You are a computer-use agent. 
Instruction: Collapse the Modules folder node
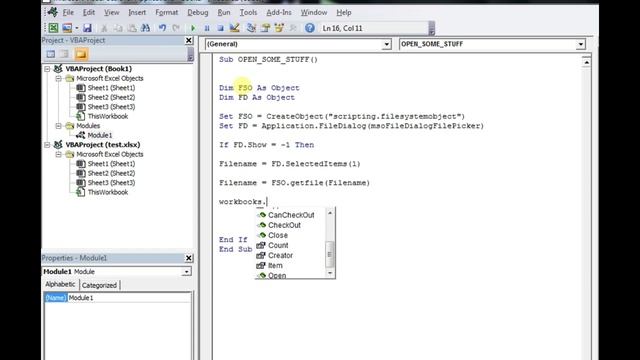[x=58, y=126]
